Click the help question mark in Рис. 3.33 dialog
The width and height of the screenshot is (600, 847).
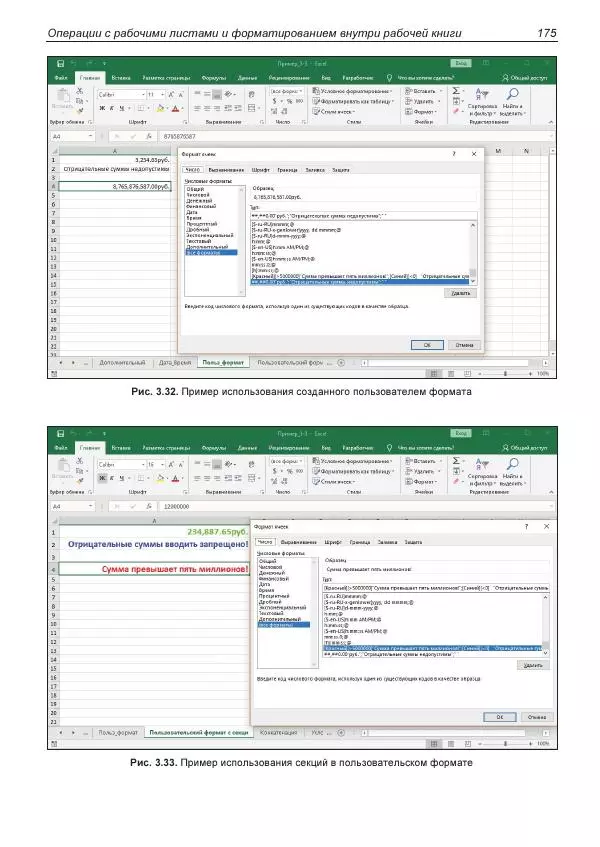pyautogui.click(x=526, y=526)
